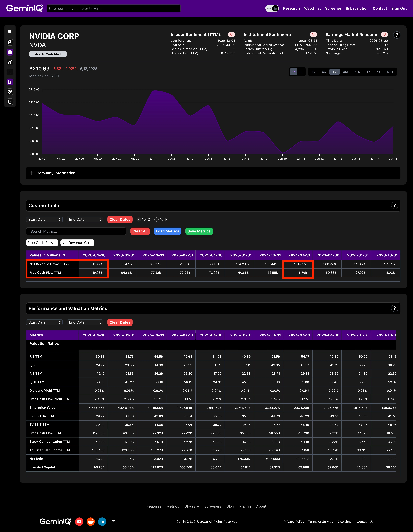This screenshot has width=413, height=532.
Task: Open the Disclaimer footer link
Action: pyautogui.click(x=345, y=522)
